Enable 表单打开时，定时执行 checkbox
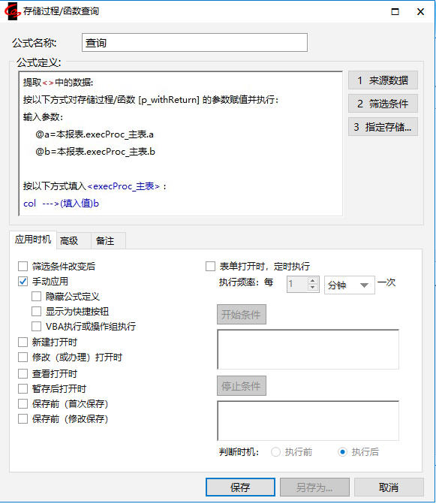The height and width of the screenshot is (504, 436). point(210,267)
